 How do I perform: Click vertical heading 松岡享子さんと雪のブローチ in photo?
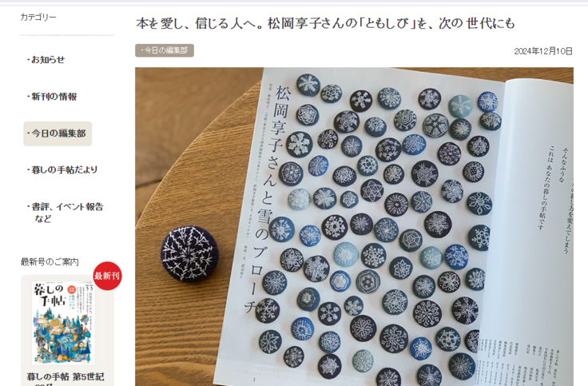(269, 199)
